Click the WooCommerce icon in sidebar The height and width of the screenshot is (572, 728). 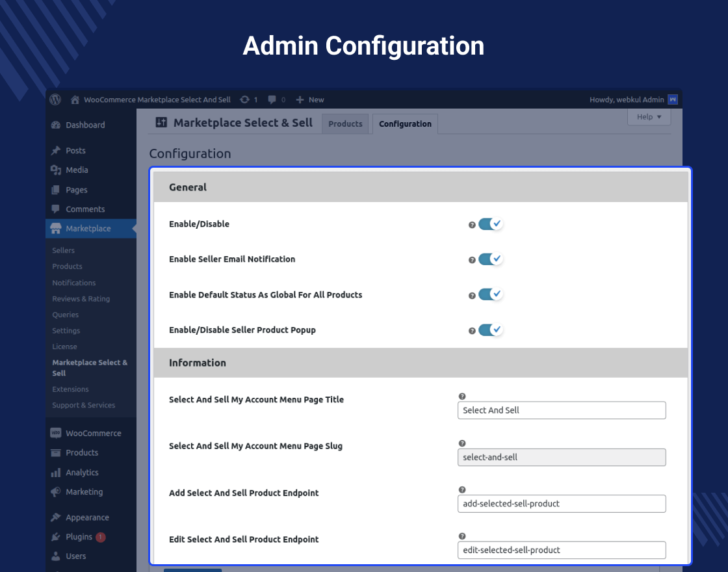click(x=56, y=433)
